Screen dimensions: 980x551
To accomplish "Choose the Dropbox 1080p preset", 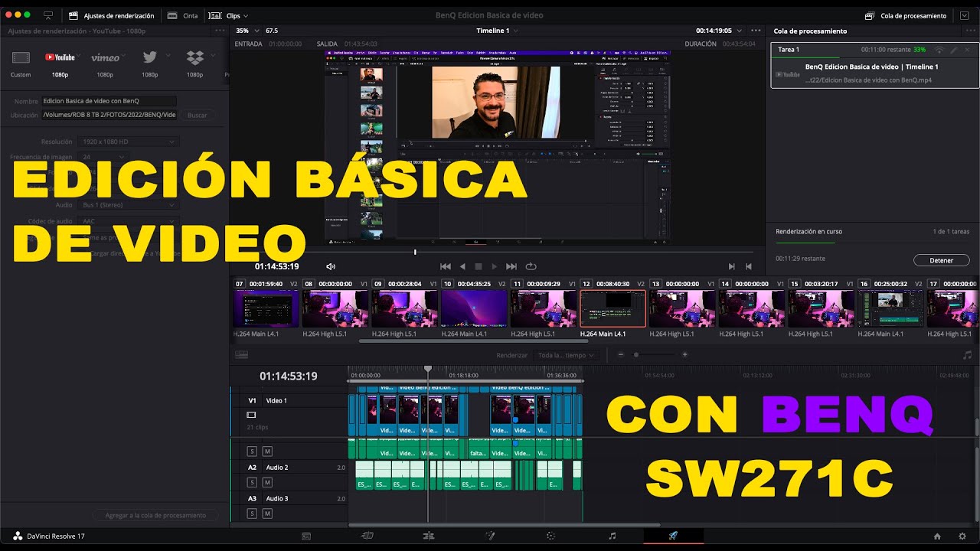I will tap(194, 64).
